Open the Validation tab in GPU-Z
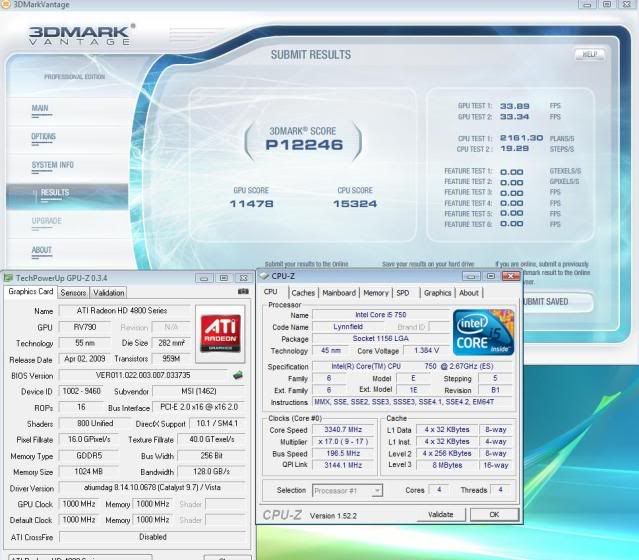This screenshot has height=560, width=639. tap(108, 293)
